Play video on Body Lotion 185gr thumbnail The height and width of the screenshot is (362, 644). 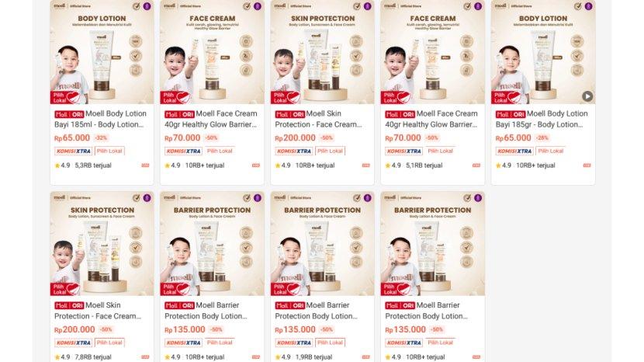click(x=587, y=96)
